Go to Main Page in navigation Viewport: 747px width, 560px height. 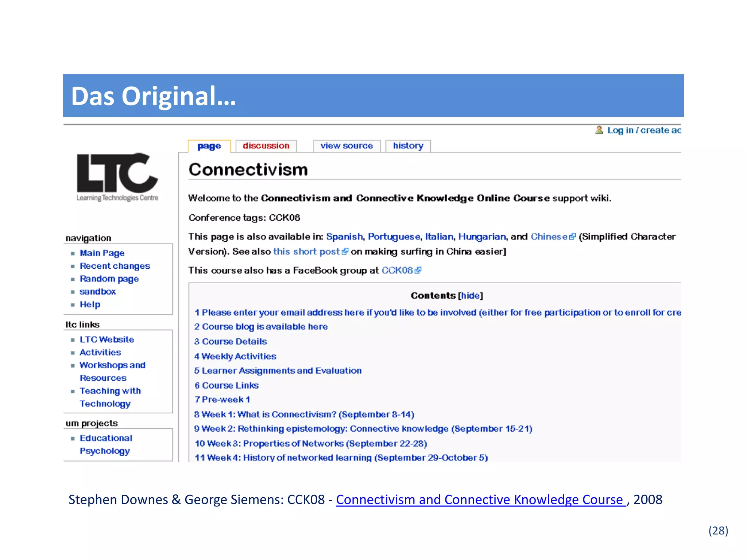[x=102, y=253]
